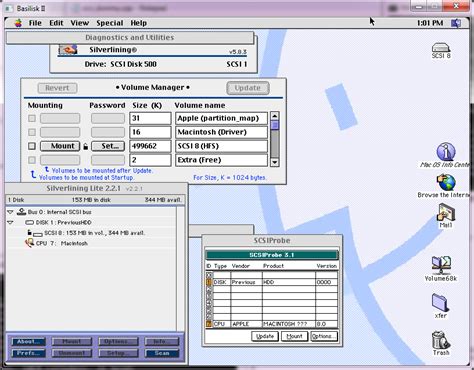Viewport: 474px width, 370px height.
Task: Click the volume list scroll down arrow
Action: [x=275, y=162]
